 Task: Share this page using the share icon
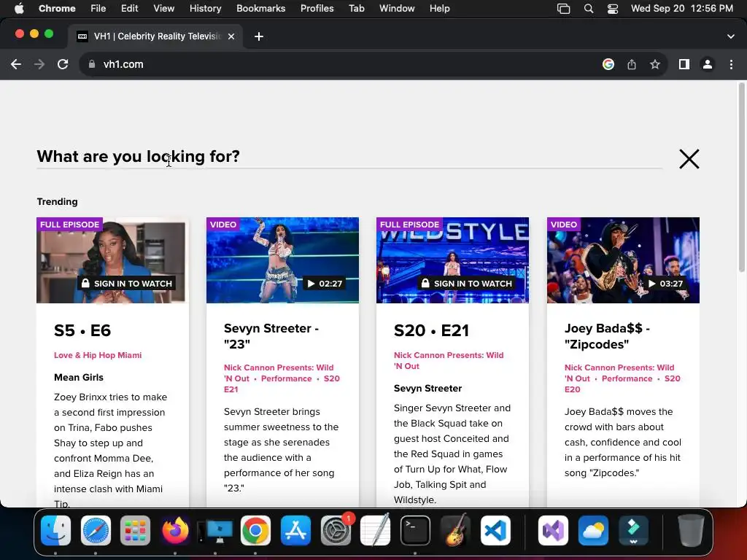632,64
